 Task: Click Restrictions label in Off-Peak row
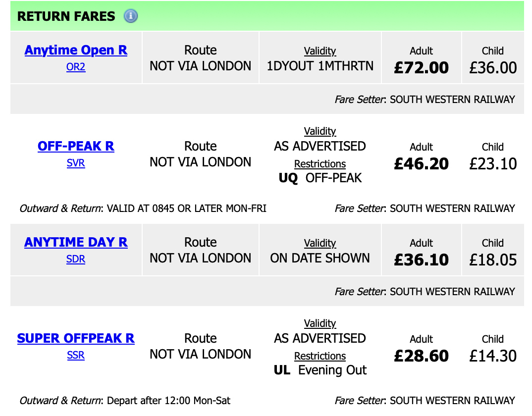[x=320, y=164]
